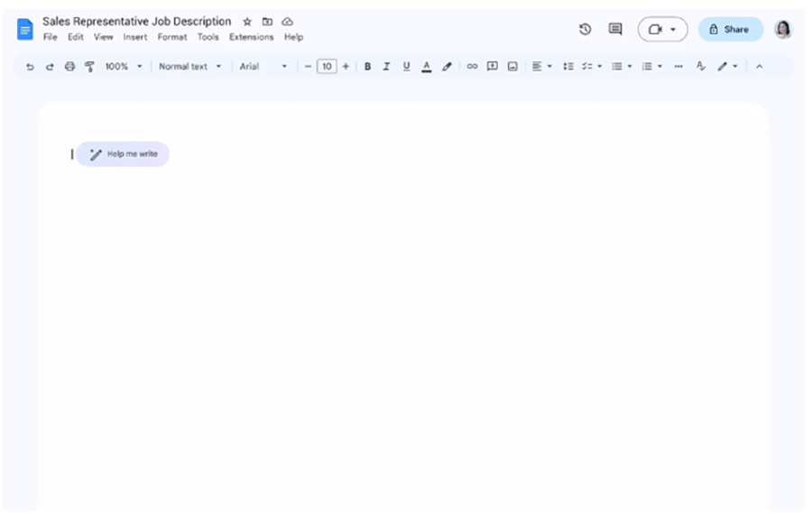Click the Undo arrow icon
The image size is (812, 518).
30,67
